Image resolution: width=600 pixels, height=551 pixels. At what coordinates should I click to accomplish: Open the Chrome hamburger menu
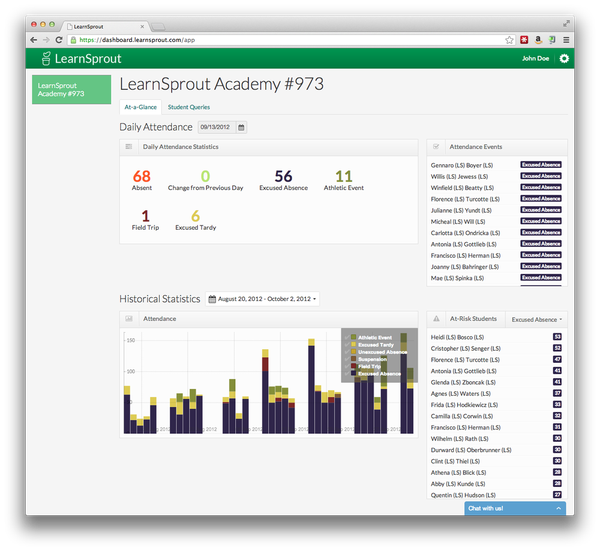click(566, 40)
